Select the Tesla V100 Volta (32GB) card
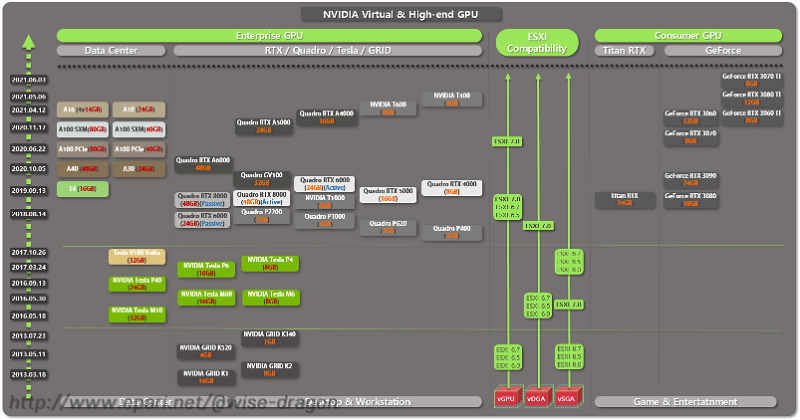Viewport: 800px width, 420px height. [137, 257]
